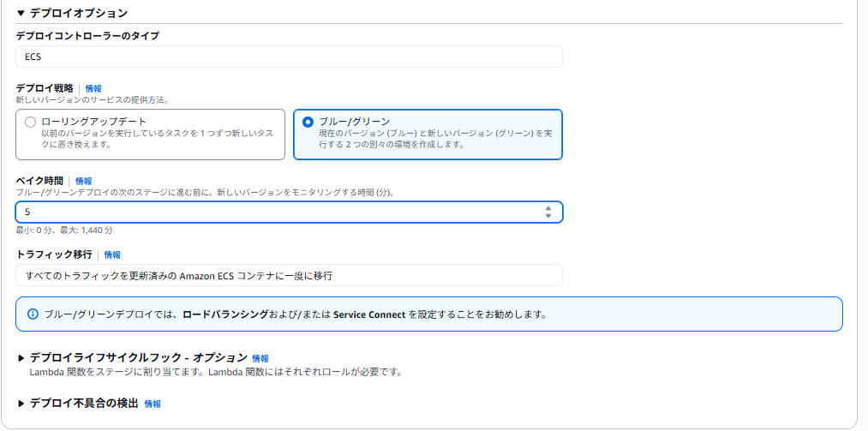Open 情報 link next to デプロイ戦略
Screen dimensions: 868x431
(x=93, y=88)
